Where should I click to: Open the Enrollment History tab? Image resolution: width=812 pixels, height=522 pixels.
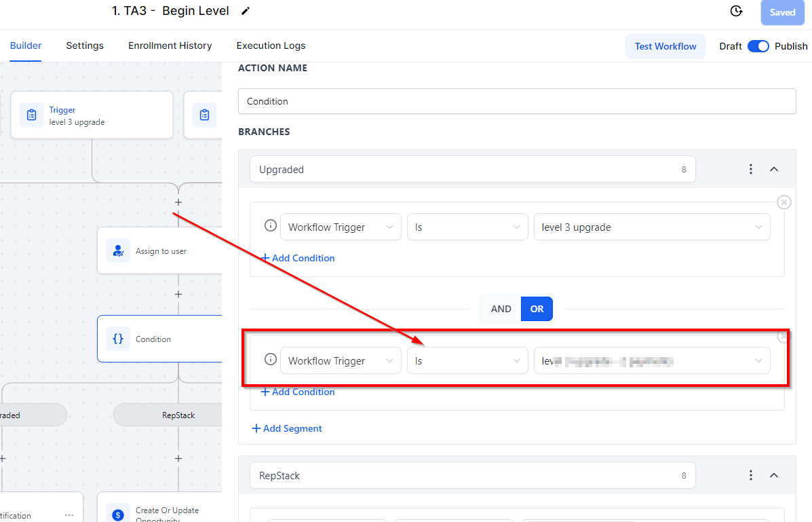pyautogui.click(x=170, y=45)
